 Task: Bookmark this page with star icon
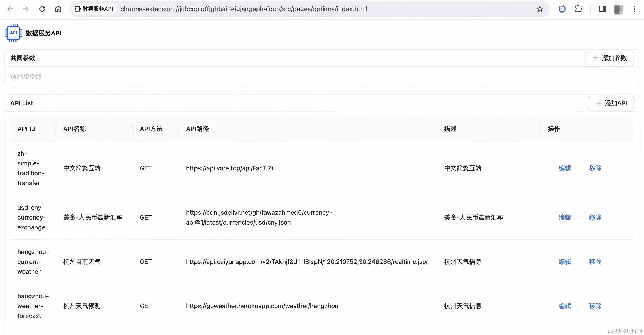click(x=540, y=9)
